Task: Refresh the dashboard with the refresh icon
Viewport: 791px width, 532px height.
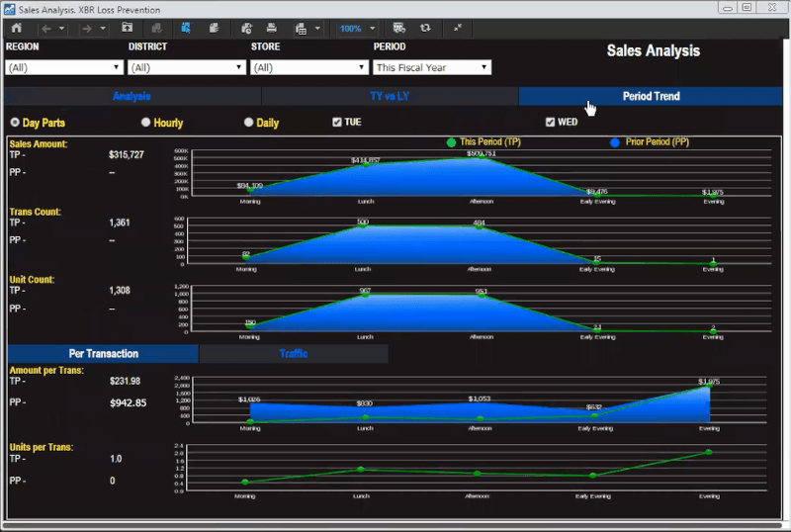Action: coord(425,29)
